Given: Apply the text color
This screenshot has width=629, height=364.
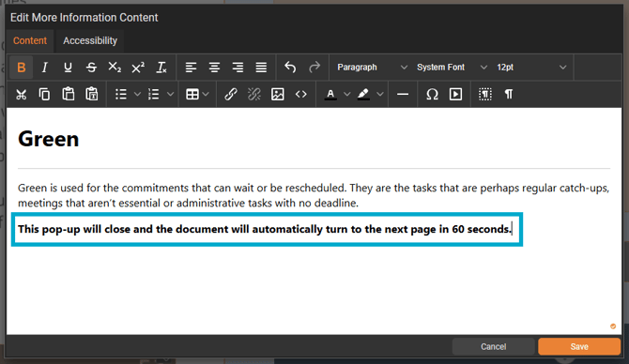Looking at the screenshot, I should [330, 95].
